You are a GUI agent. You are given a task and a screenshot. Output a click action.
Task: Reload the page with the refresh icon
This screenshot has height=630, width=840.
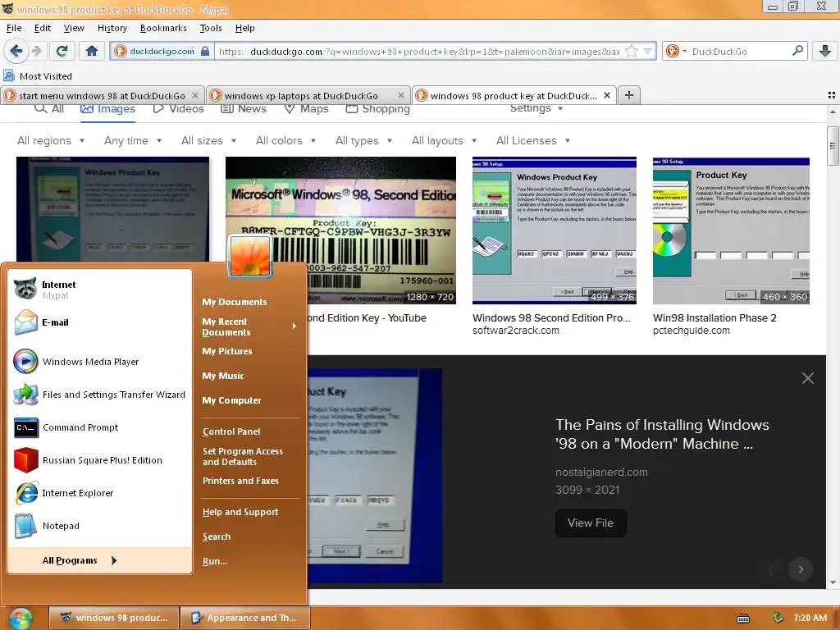[62, 52]
